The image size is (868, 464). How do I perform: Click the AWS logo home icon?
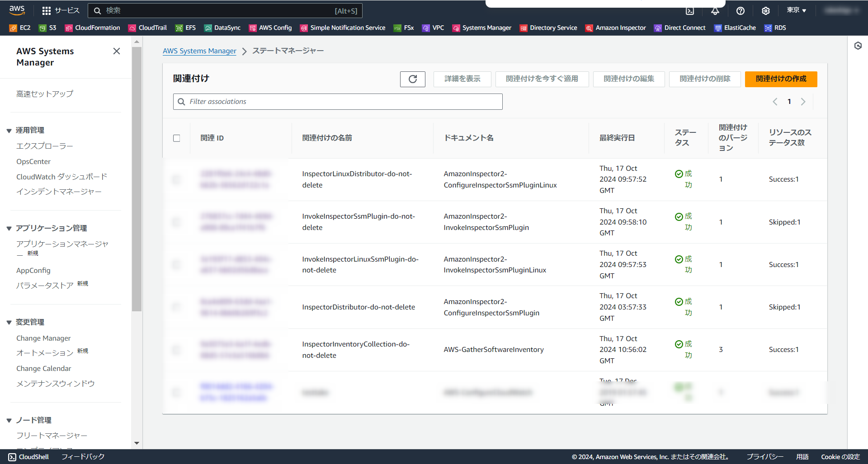[17, 10]
